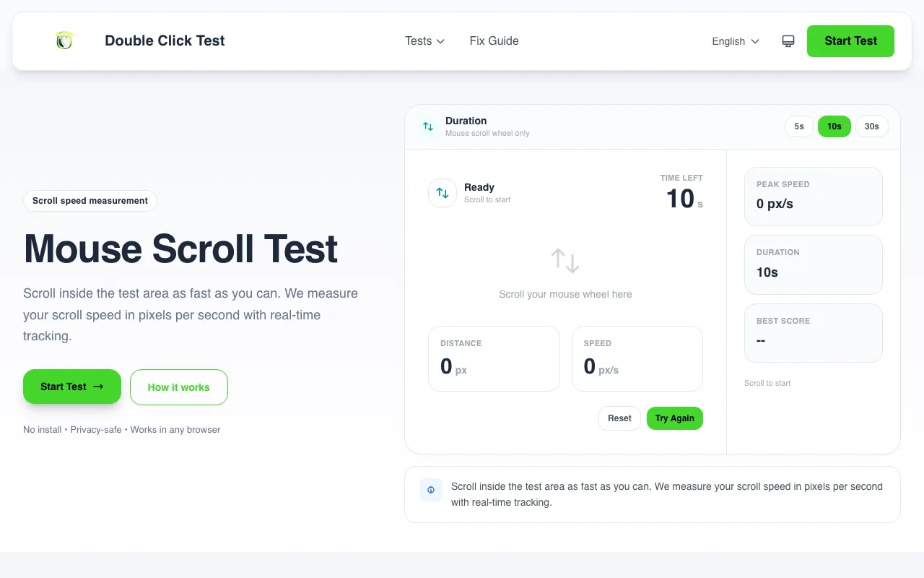Click the English language globe area
The width and height of the screenshot is (924, 578).
pyautogui.click(x=735, y=41)
